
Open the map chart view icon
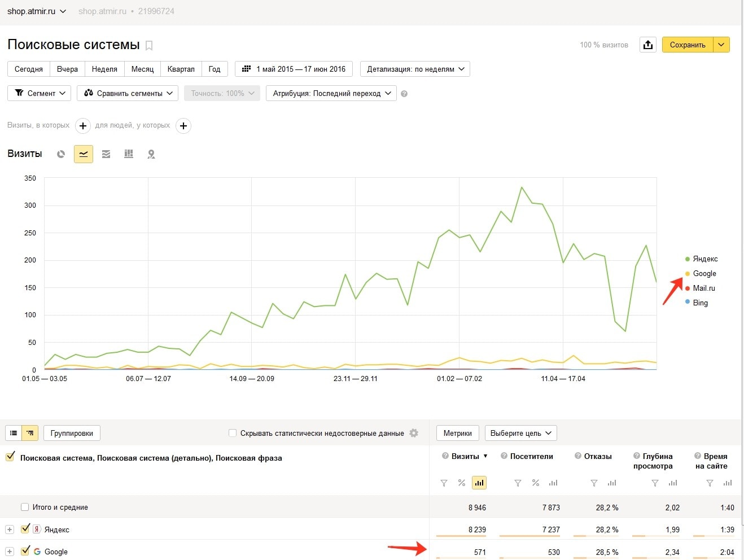[151, 154]
